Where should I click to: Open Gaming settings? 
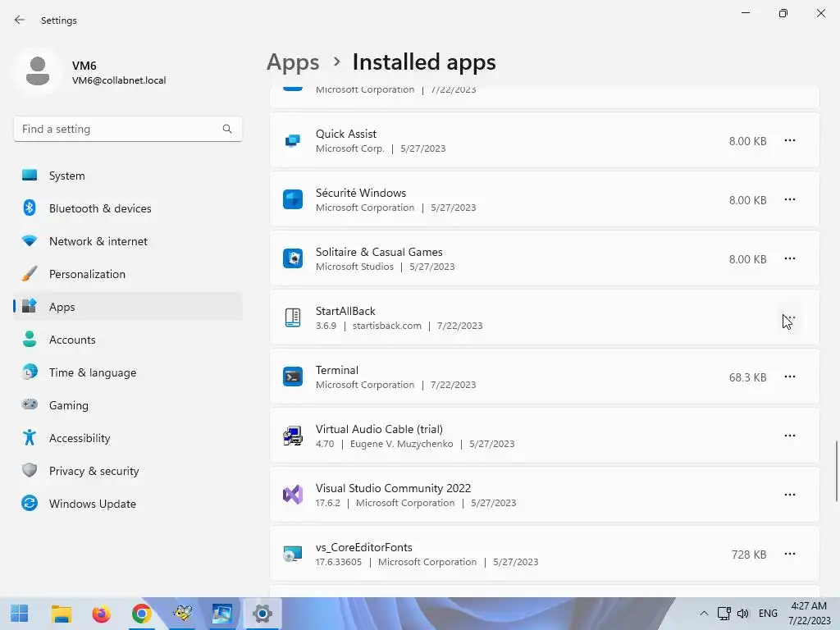pyautogui.click(x=128, y=405)
